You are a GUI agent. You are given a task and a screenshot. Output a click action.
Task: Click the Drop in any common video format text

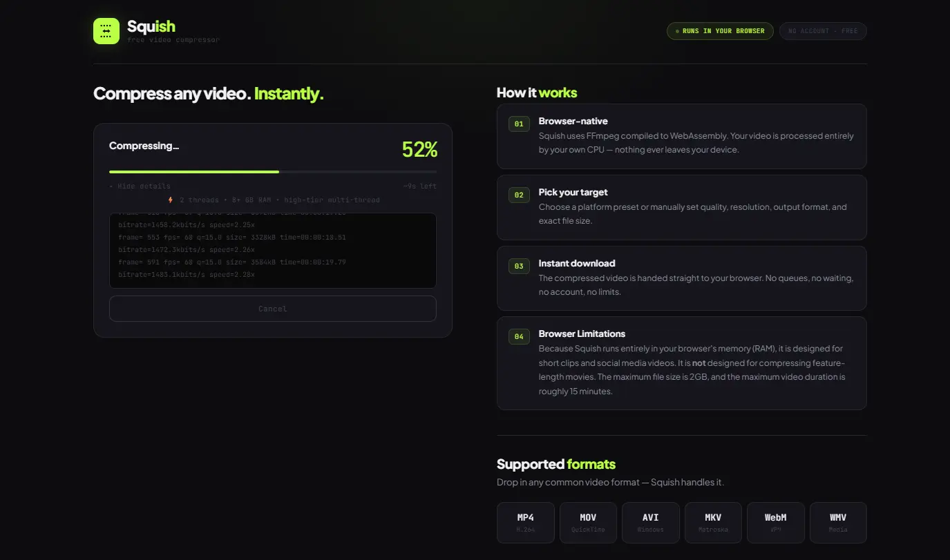[x=610, y=482]
